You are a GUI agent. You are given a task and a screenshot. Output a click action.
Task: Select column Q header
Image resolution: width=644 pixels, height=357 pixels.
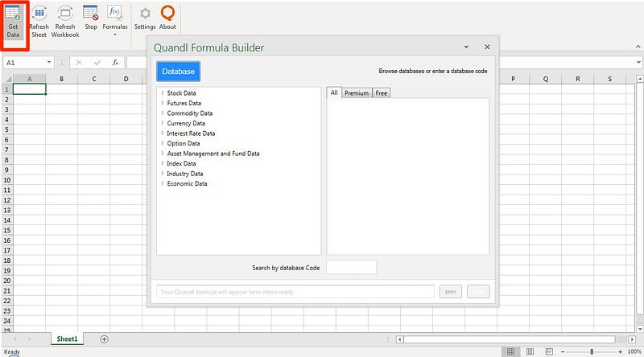click(546, 79)
